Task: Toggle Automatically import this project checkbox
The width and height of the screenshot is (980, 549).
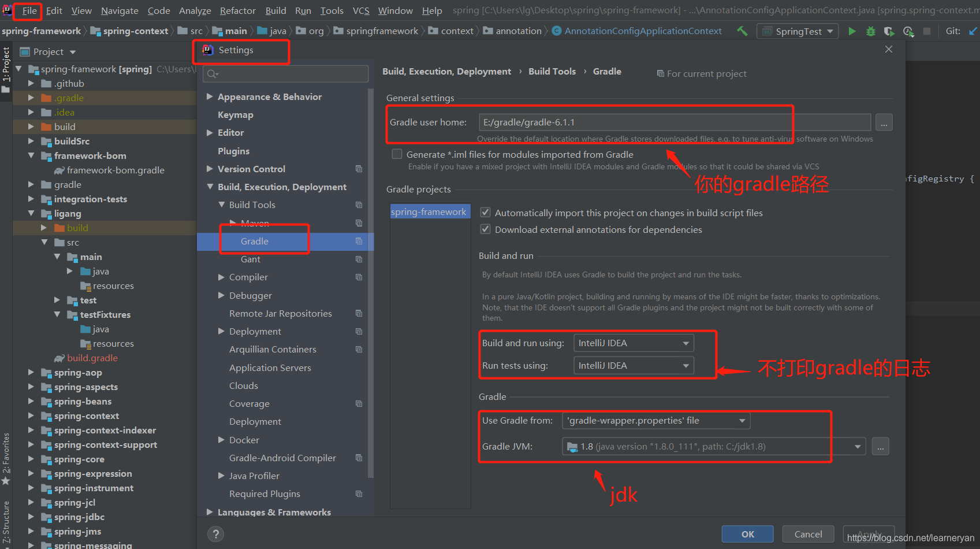Action: pos(486,213)
